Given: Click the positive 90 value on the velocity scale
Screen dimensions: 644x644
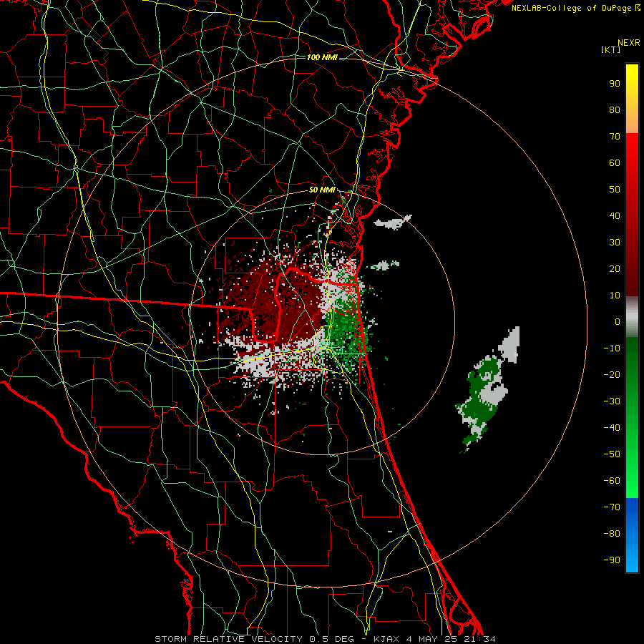Looking at the screenshot, I should [x=615, y=84].
